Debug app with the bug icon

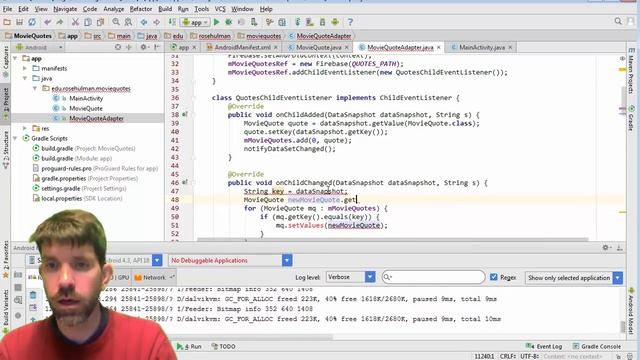229,22
